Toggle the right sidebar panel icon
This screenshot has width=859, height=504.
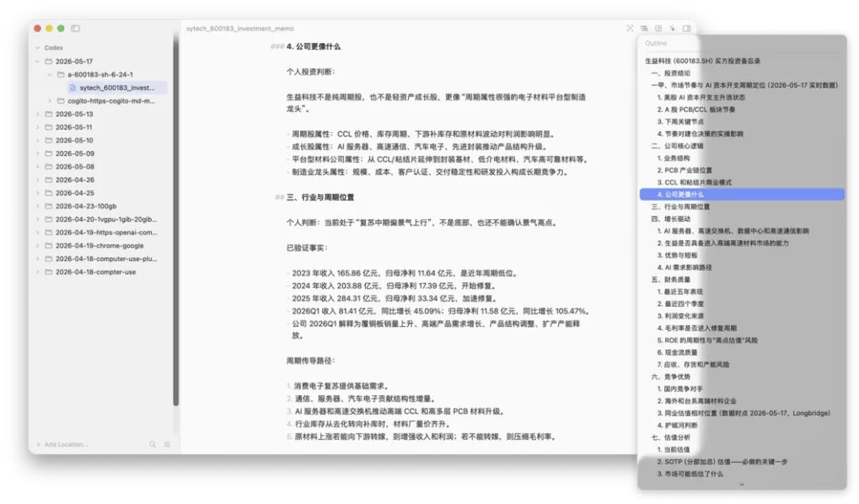pos(687,29)
